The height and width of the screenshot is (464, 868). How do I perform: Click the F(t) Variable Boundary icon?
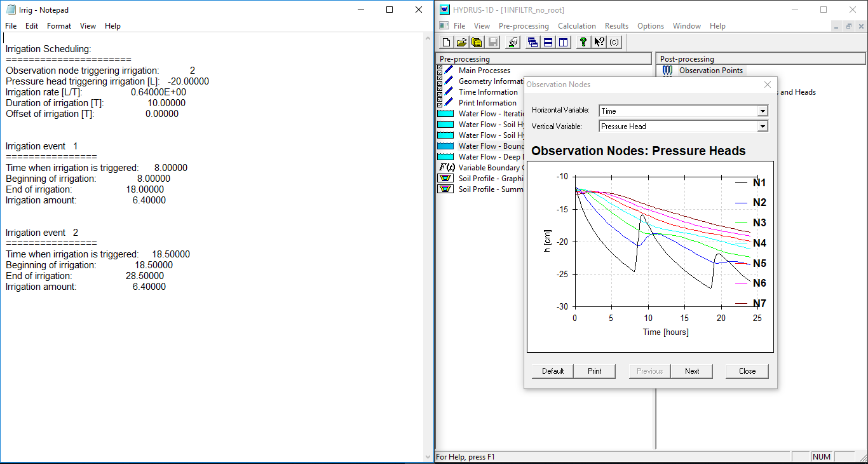[x=447, y=167]
